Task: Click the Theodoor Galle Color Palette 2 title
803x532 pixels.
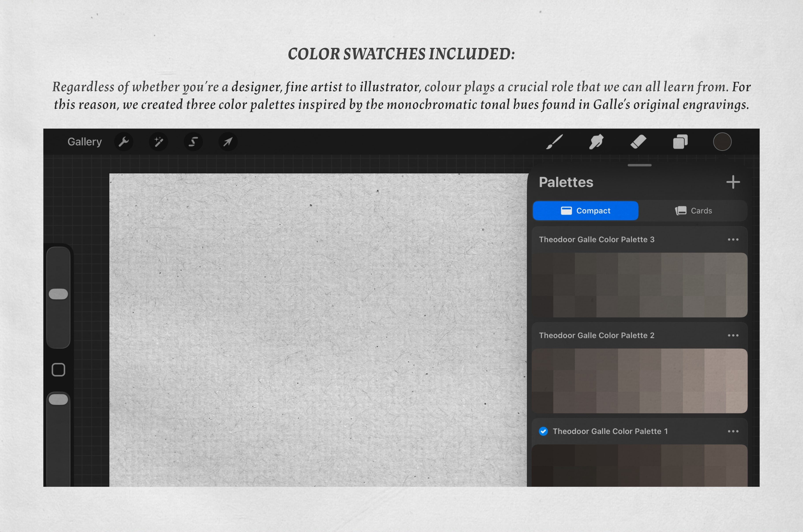Action: (597, 336)
